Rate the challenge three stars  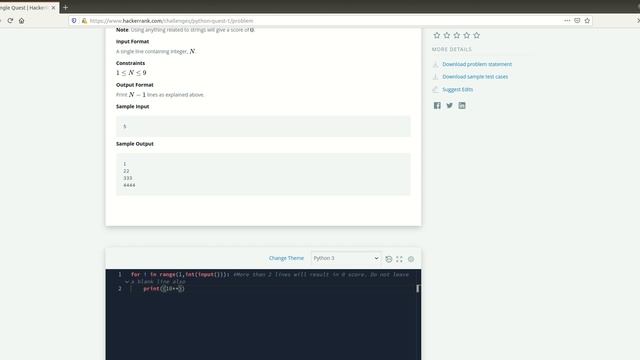point(457,36)
